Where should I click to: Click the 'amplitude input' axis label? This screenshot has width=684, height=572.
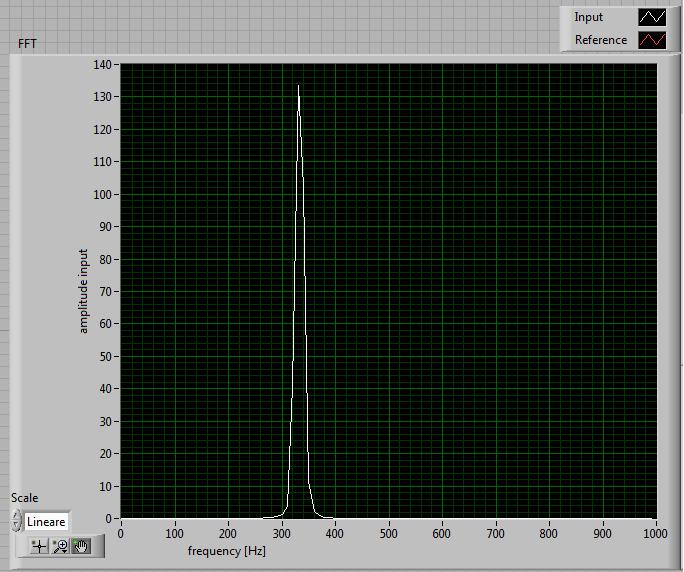click(x=83, y=291)
